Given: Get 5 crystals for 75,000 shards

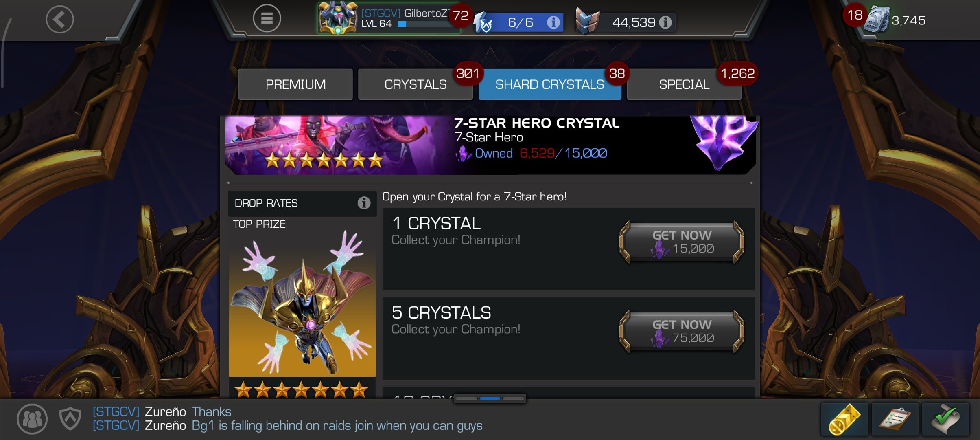Looking at the screenshot, I should (x=682, y=331).
